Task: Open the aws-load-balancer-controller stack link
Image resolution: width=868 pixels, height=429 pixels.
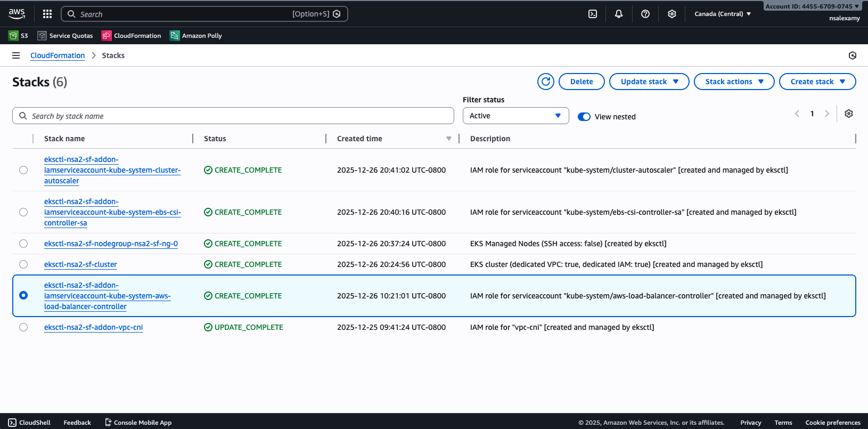Action: tap(108, 296)
